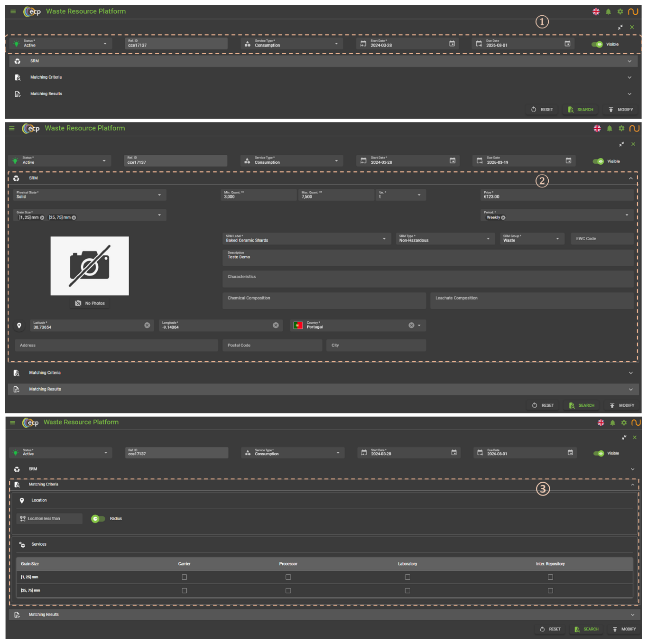Remove the ]25, 75] mm grain size chip
647x644 pixels.
pos(74,218)
